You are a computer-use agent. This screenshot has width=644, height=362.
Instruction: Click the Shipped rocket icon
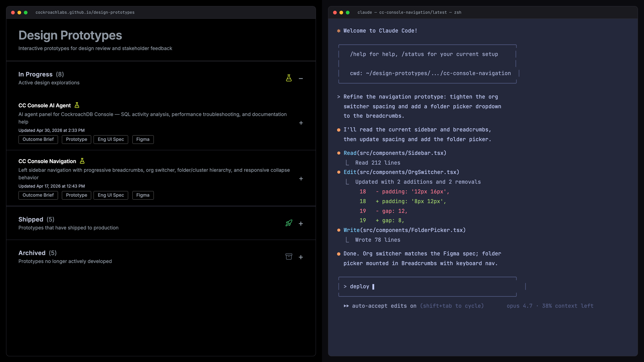coord(289,223)
